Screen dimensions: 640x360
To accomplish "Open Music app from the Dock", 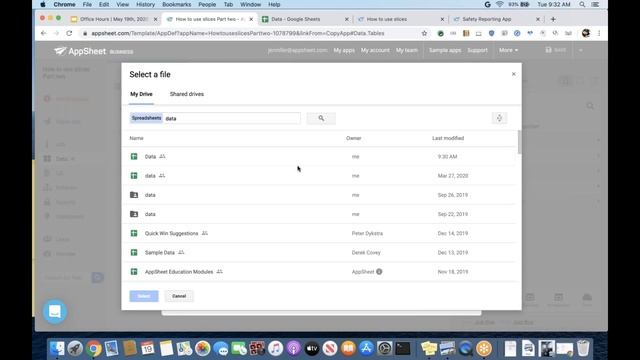I will pos(276,349).
